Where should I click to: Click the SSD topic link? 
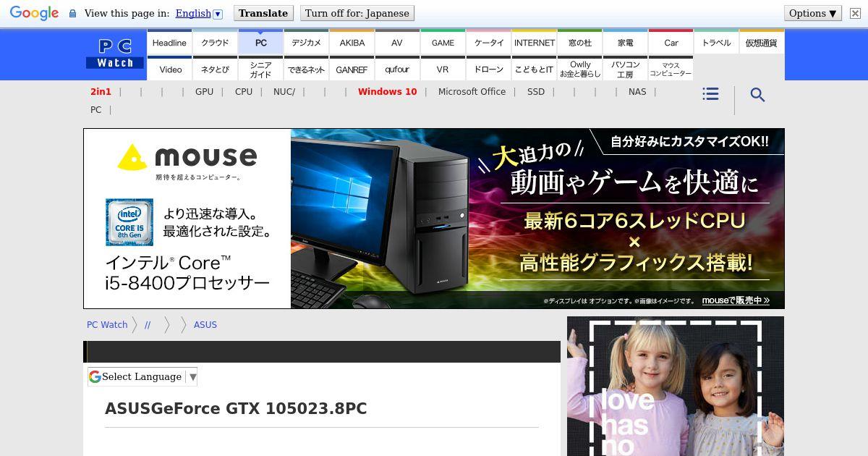tap(536, 91)
